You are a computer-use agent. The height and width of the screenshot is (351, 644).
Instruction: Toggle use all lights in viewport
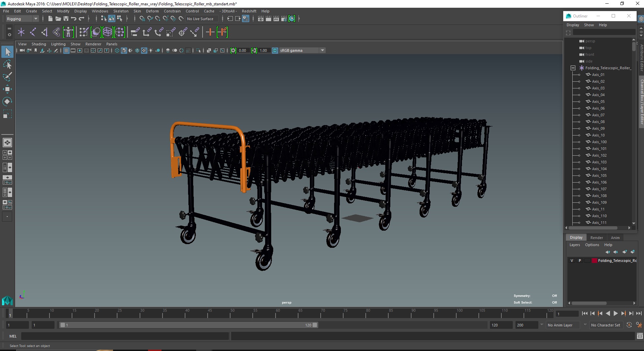151,50
